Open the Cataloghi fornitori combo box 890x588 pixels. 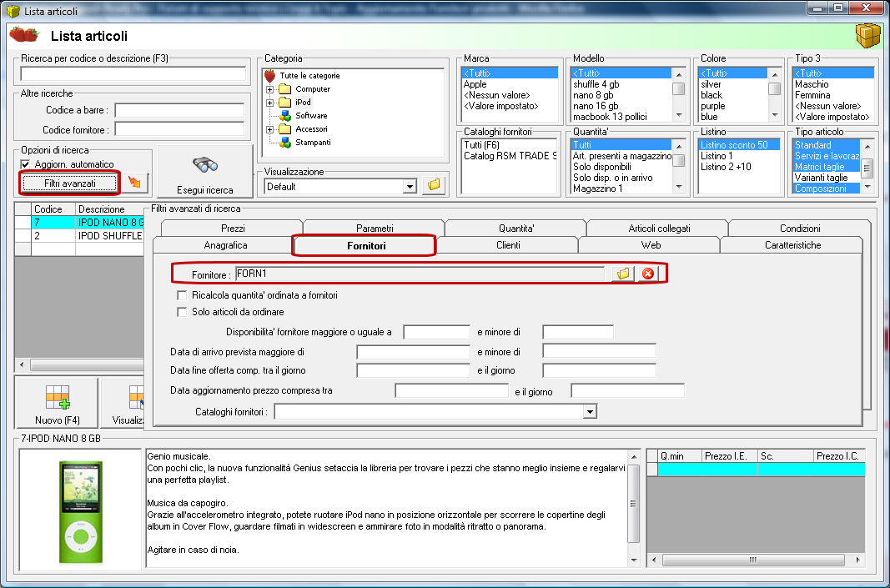591,411
